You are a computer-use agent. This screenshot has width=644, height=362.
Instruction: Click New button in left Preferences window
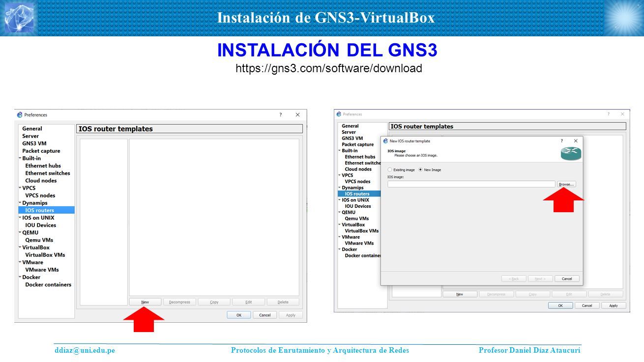click(x=145, y=302)
